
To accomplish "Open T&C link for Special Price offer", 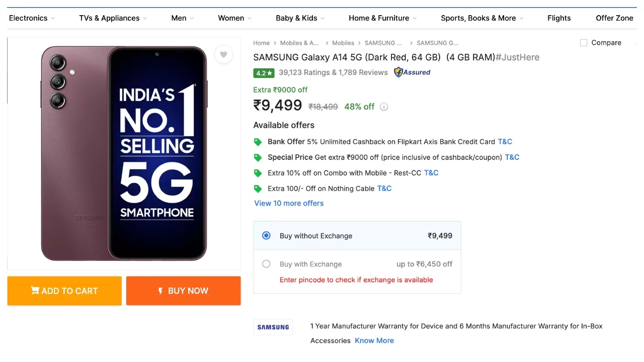I will [x=512, y=157].
